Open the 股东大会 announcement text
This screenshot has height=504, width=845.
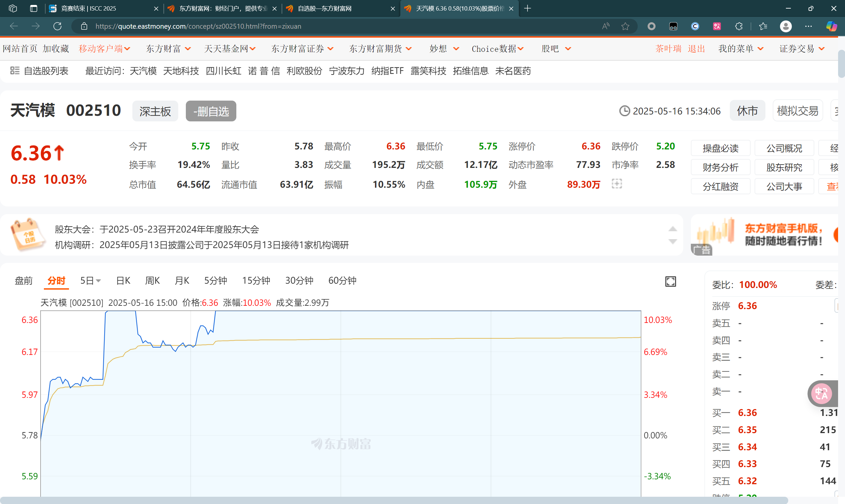coord(157,229)
